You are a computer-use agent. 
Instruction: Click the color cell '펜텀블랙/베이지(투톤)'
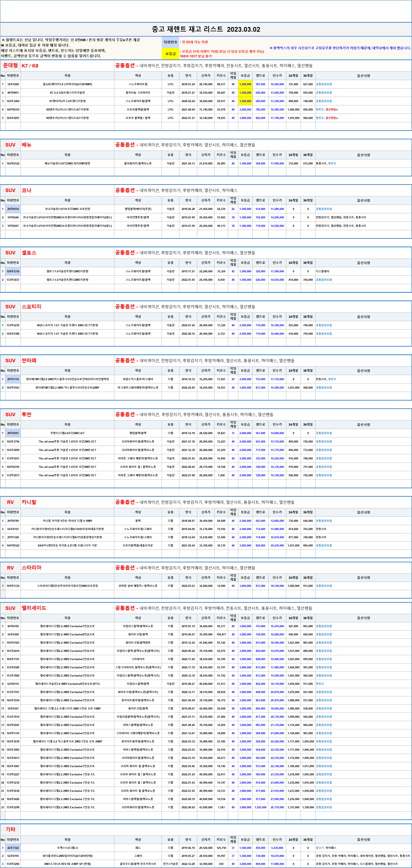pos(138,209)
